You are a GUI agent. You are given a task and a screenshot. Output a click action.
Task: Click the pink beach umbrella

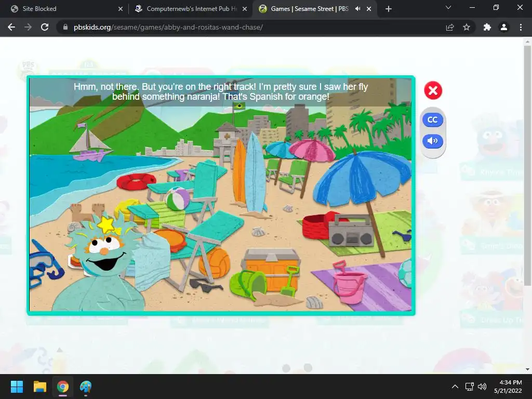tap(312, 149)
